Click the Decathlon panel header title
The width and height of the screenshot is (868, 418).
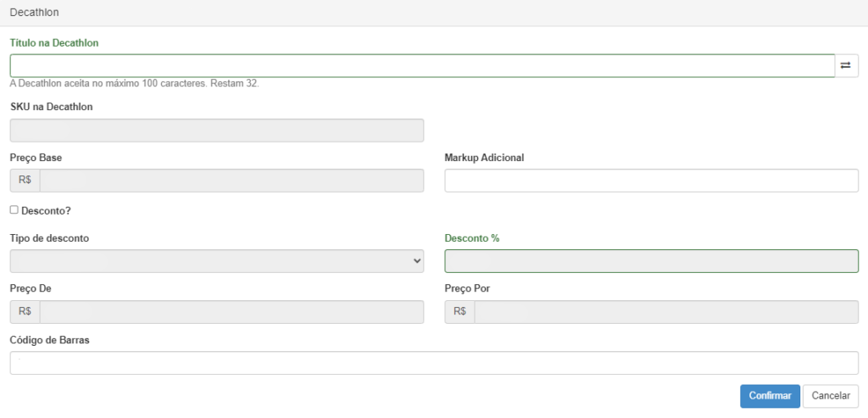[34, 12]
